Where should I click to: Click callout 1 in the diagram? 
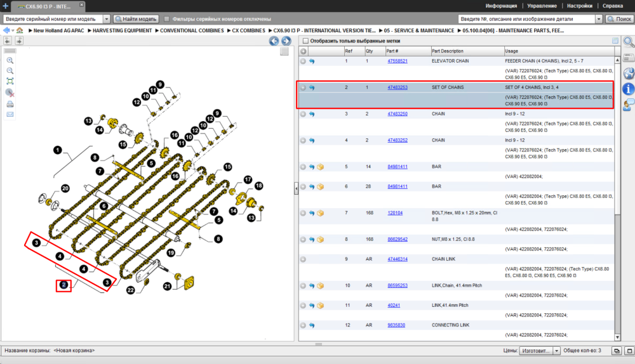pos(58,150)
